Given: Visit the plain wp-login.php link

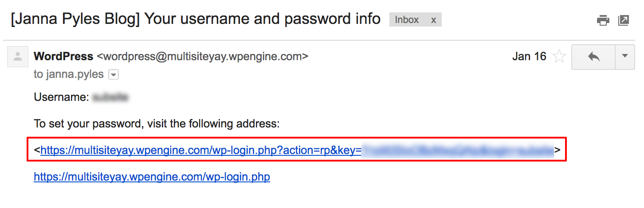Looking at the screenshot, I should point(152,177).
